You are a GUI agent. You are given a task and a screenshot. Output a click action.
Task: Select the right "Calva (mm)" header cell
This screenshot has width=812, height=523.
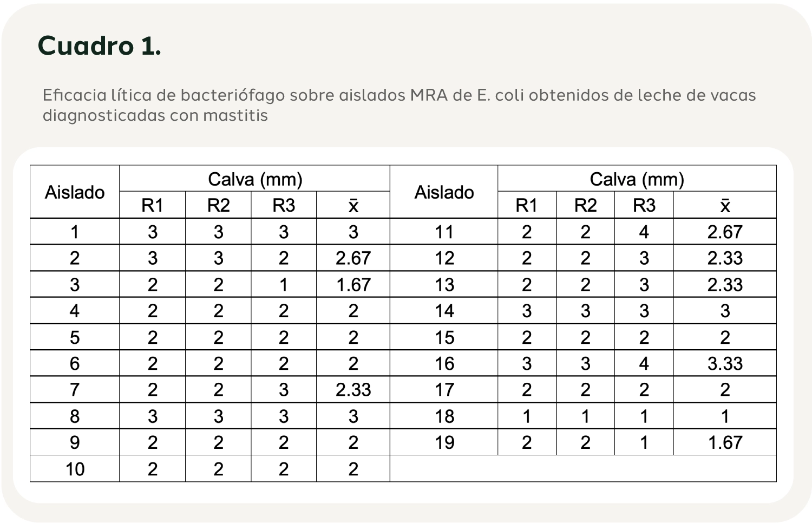pyautogui.click(x=637, y=179)
